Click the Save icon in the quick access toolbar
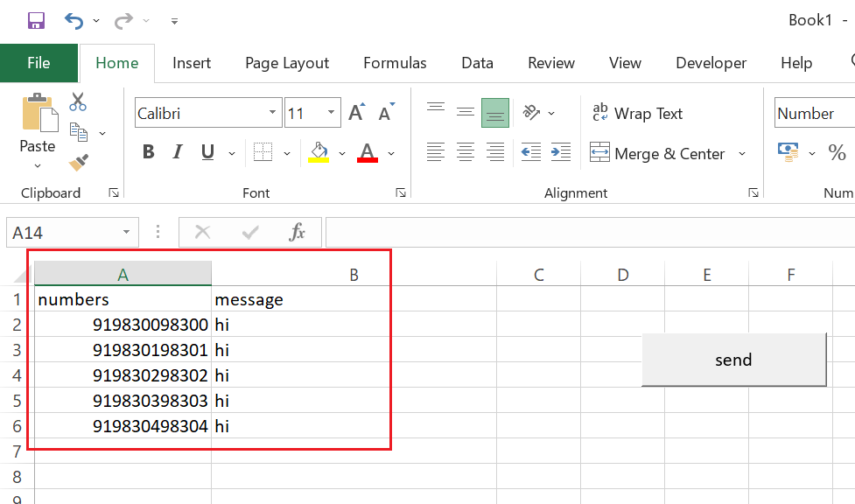Image resolution: width=855 pixels, height=504 pixels. coord(36,21)
